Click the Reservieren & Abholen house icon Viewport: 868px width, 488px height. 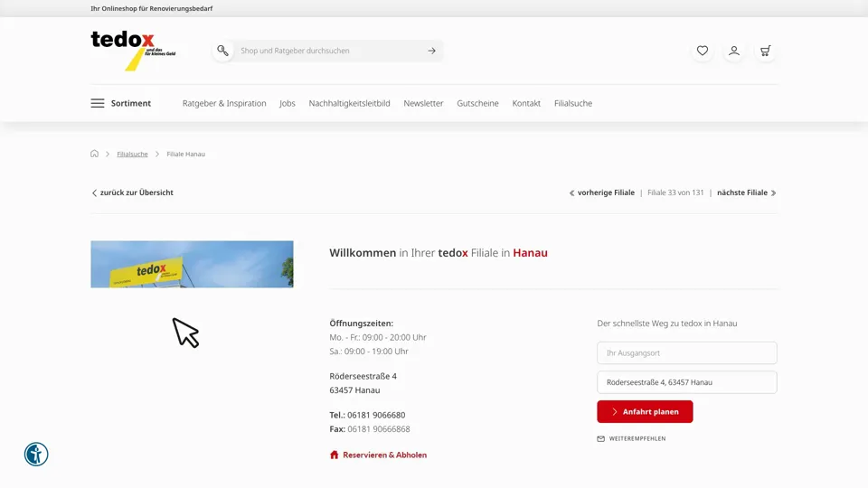coord(334,455)
